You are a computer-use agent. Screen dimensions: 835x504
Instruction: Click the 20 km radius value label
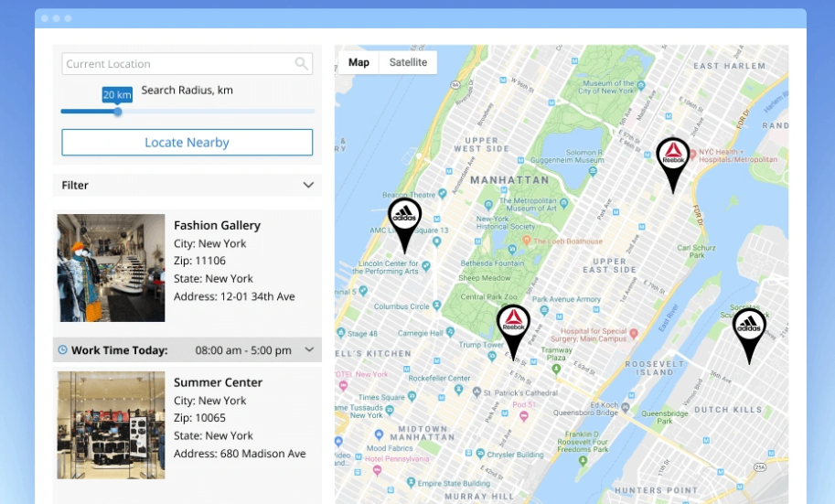click(117, 95)
